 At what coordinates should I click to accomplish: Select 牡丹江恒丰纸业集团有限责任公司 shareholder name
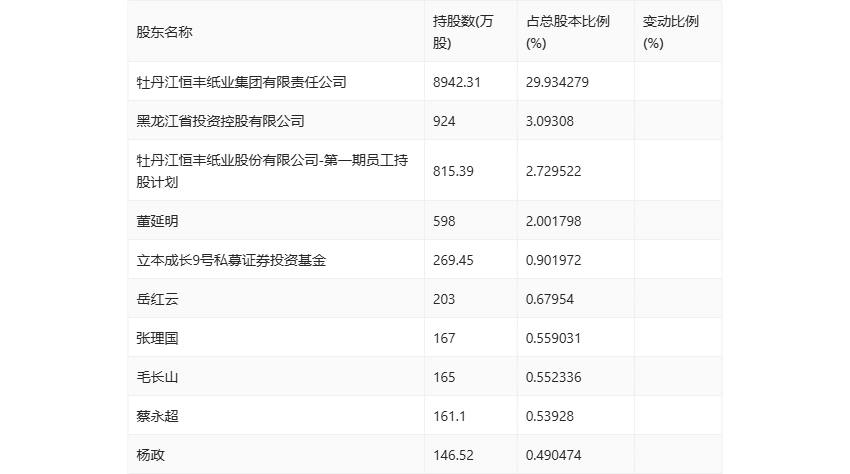(x=241, y=82)
